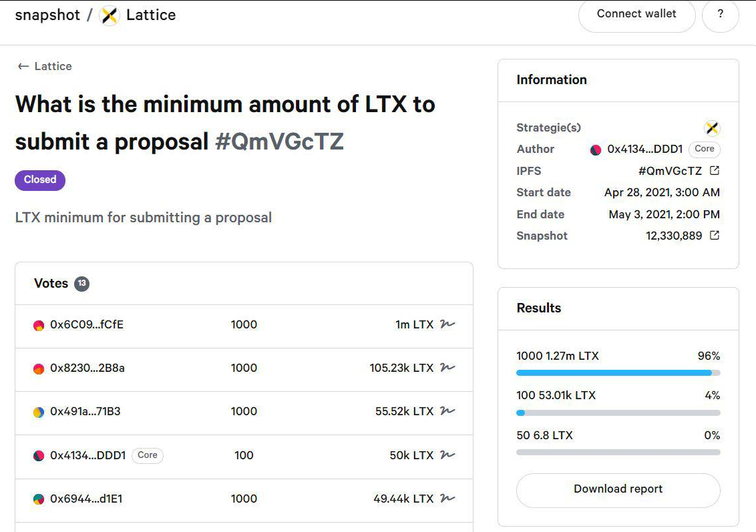Viewport: 756px width, 532px height.
Task: View signature icon for 0x6C09...fCfE vote
Action: tap(447, 324)
